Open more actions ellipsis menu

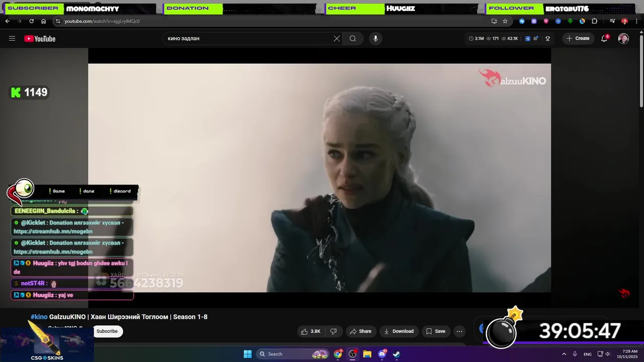click(x=459, y=331)
